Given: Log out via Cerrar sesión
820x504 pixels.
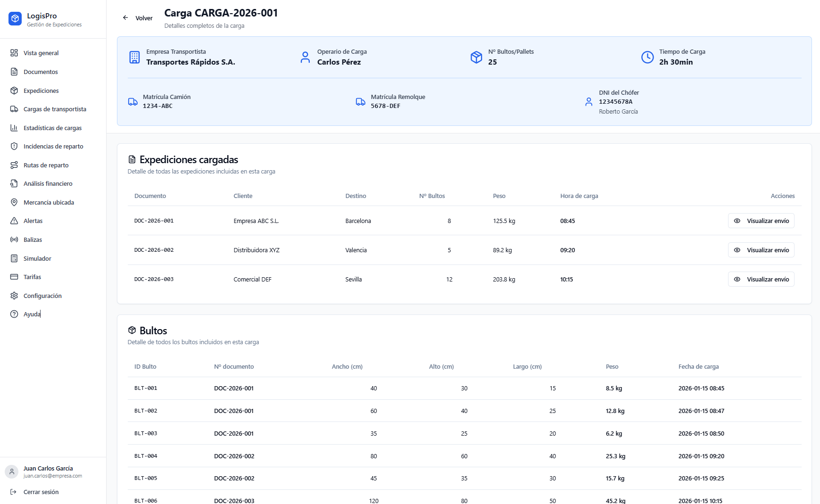Looking at the screenshot, I should coord(41,492).
